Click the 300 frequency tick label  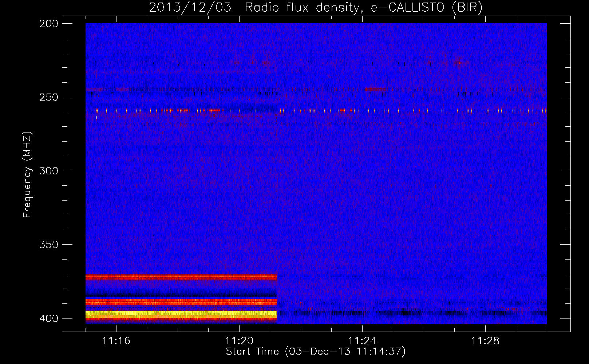tap(49, 171)
